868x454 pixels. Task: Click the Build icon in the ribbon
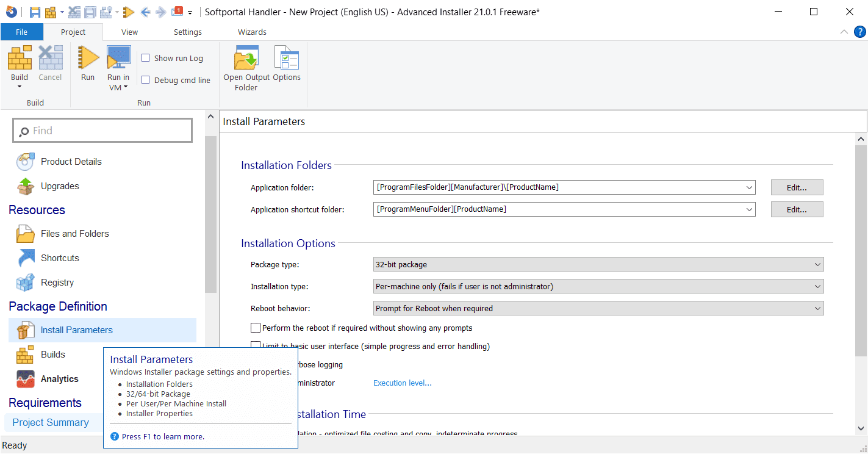pyautogui.click(x=20, y=59)
